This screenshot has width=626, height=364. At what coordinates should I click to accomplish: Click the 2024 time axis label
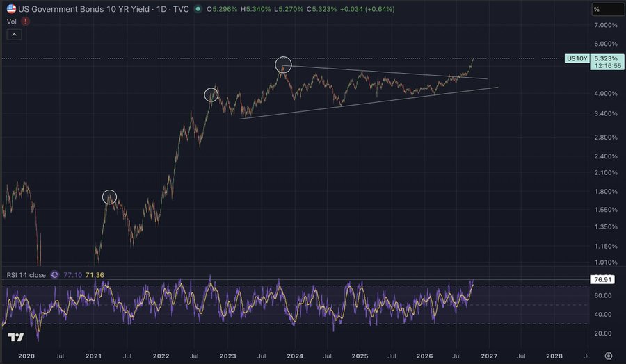pos(295,356)
